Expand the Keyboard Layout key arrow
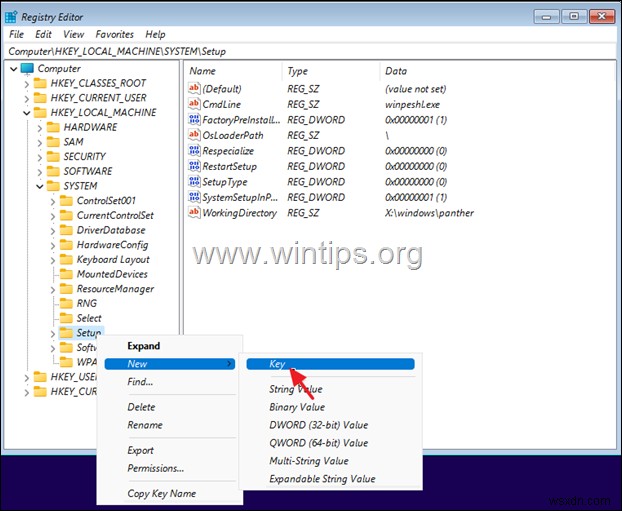 click(53, 260)
